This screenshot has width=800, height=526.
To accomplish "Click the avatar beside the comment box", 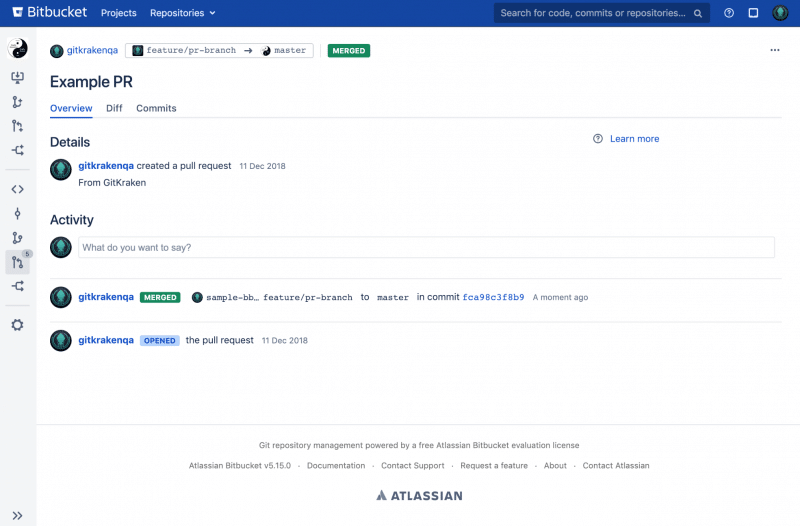I will [x=61, y=247].
